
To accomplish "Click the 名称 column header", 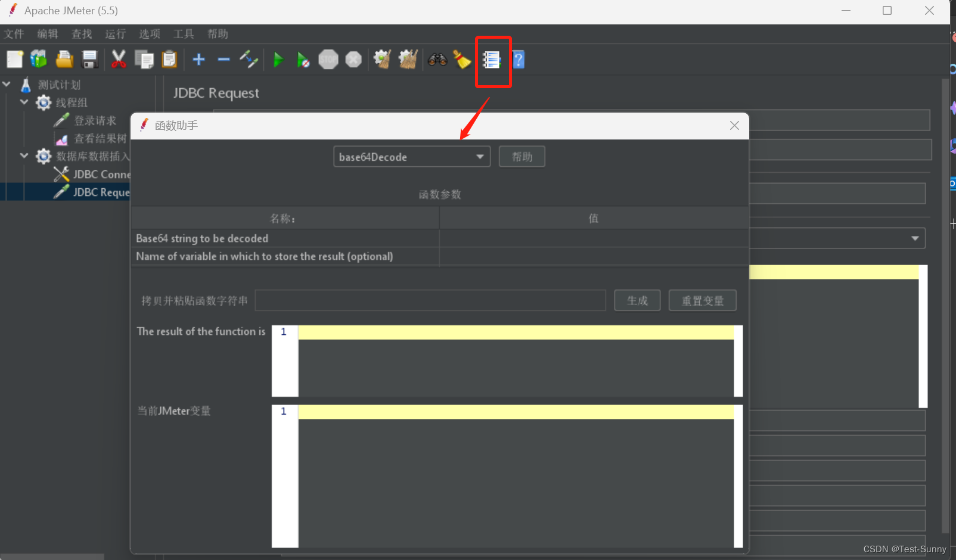I will pyautogui.click(x=285, y=218).
